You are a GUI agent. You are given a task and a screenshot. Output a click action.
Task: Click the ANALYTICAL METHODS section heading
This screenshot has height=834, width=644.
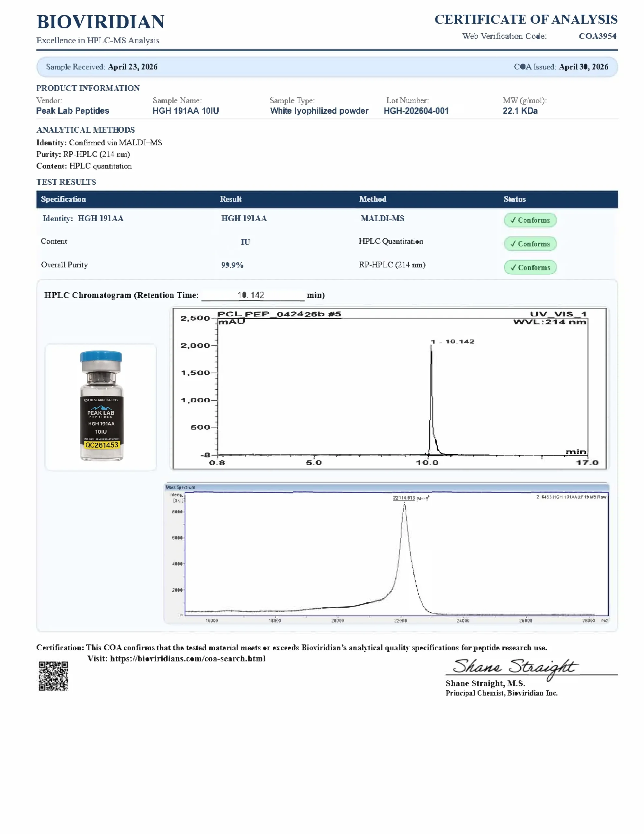click(x=86, y=130)
